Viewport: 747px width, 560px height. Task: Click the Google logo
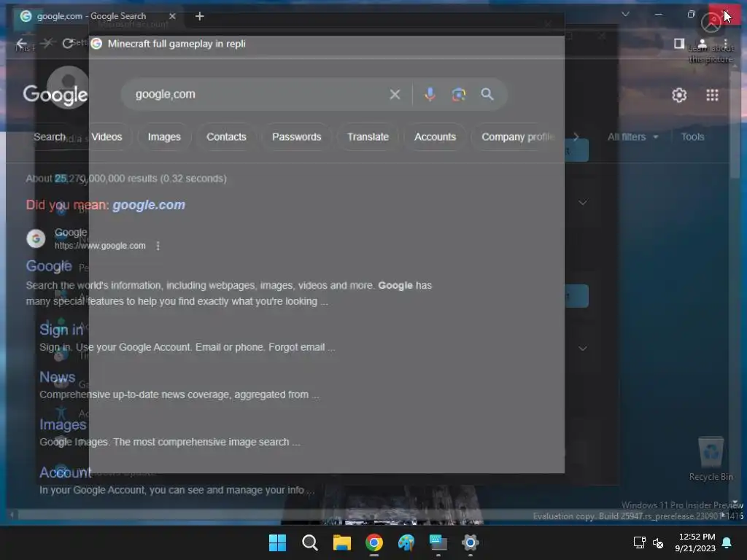(x=55, y=95)
